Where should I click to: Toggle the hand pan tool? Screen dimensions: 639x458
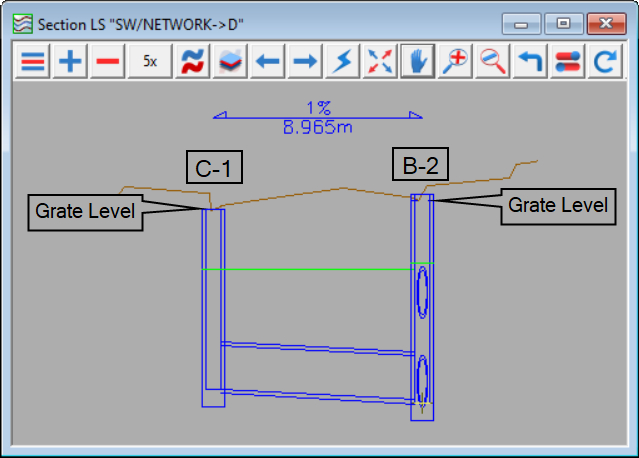tap(417, 61)
